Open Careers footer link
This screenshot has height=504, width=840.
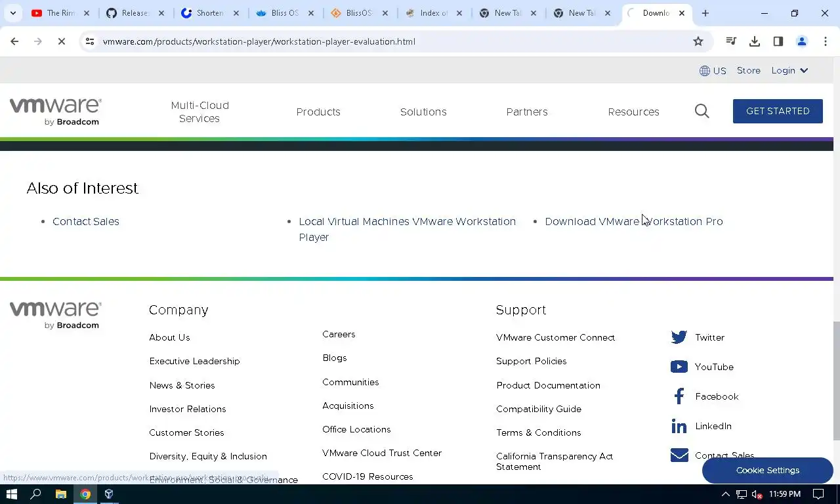(x=339, y=334)
